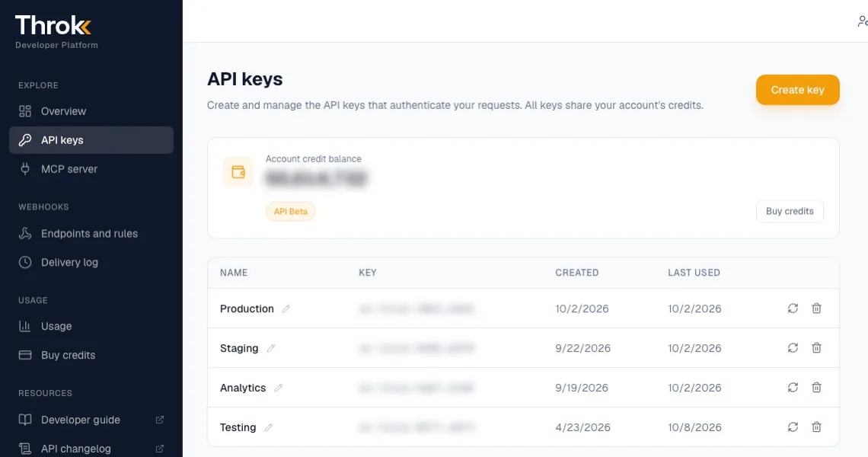Open MCP server page
The height and width of the screenshot is (457, 868).
click(91, 169)
